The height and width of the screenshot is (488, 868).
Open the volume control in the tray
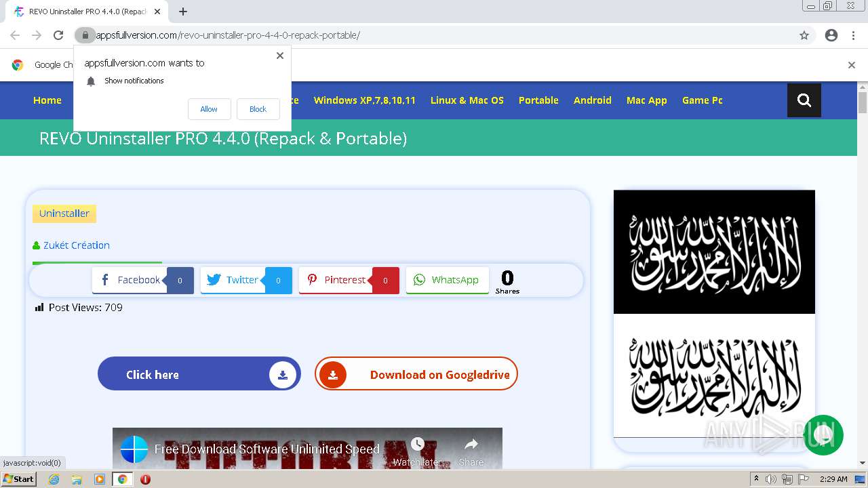click(771, 479)
